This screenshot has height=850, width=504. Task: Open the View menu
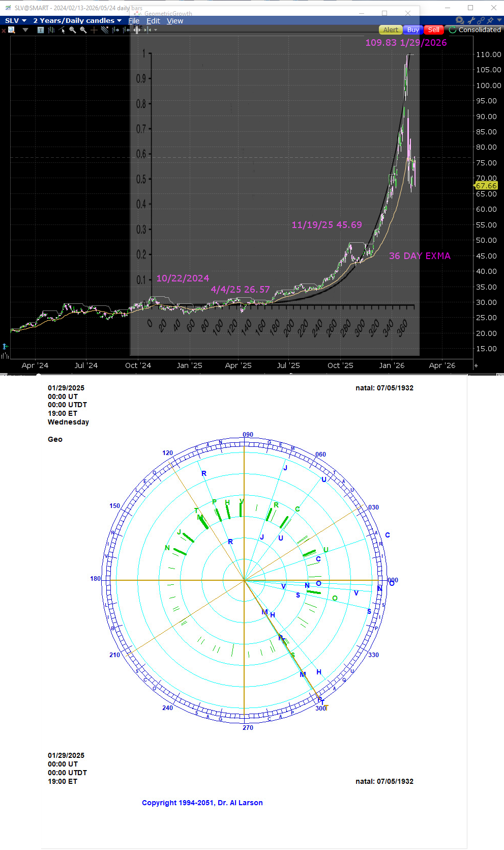click(174, 21)
